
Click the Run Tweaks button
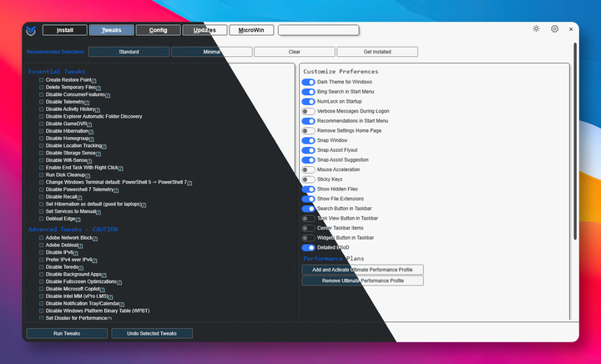tap(67, 333)
